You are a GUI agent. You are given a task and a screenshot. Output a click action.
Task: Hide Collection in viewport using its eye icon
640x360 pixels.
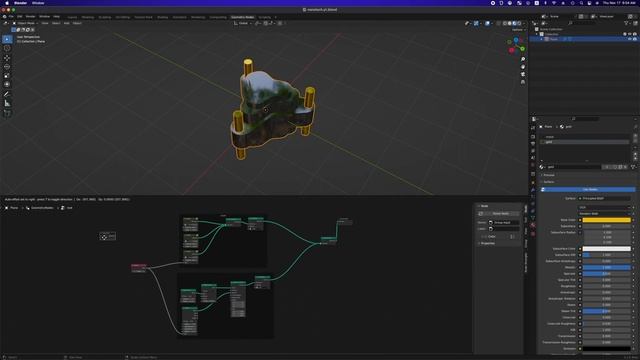[630, 34]
